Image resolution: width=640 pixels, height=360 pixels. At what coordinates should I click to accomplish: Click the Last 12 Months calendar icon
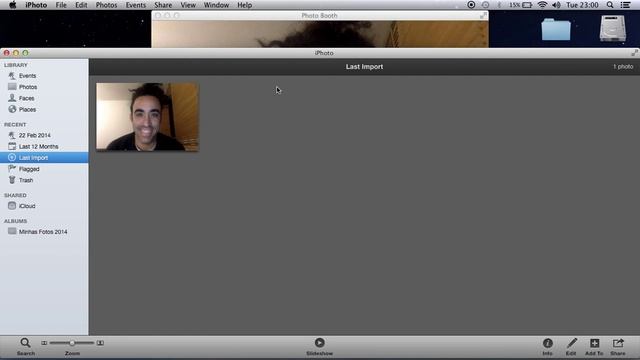12,146
